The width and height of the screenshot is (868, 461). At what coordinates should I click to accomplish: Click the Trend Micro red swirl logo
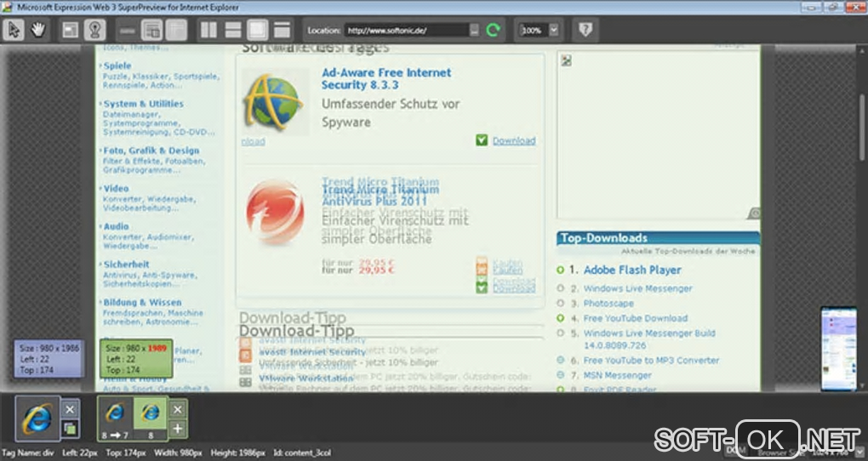pyautogui.click(x=275, y=213)
